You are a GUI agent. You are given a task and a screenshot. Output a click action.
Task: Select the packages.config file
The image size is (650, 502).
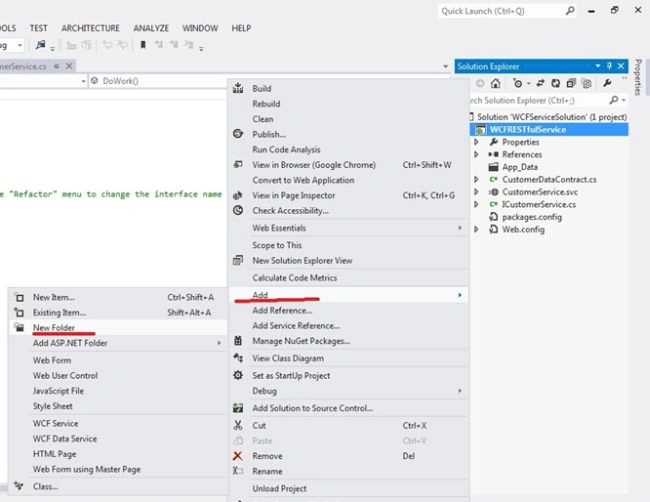click(532, 217)
